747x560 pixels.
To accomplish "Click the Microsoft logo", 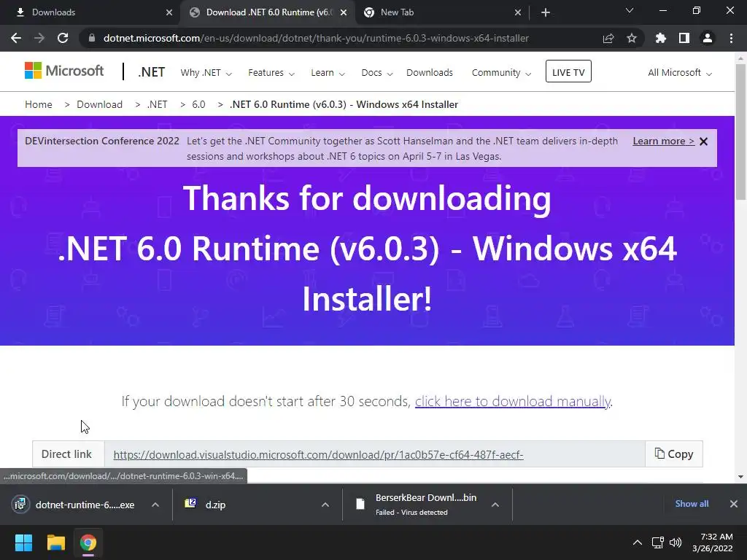I will pos(64,71).
